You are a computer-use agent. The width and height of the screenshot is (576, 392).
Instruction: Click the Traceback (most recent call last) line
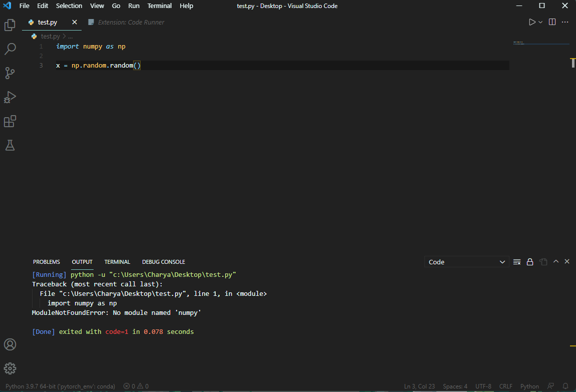pos(97,284)
